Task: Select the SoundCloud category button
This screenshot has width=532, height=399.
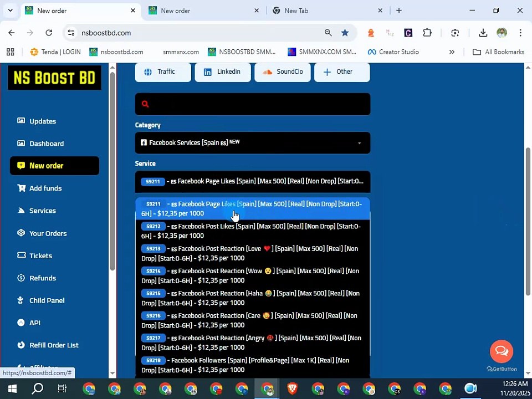Action: pos(282,71)
